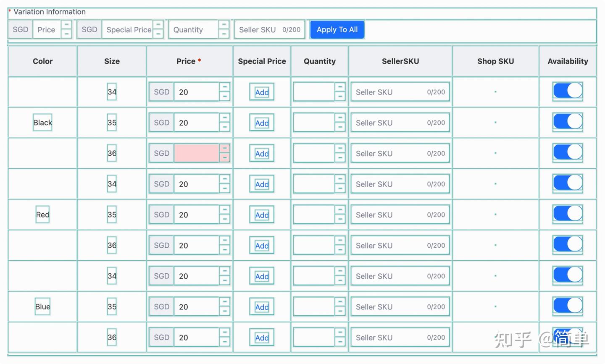Click the Seller SKU input in the header bar
This screenshot has height=364, width=605.
pyautogui.click(x=269, y=29)
